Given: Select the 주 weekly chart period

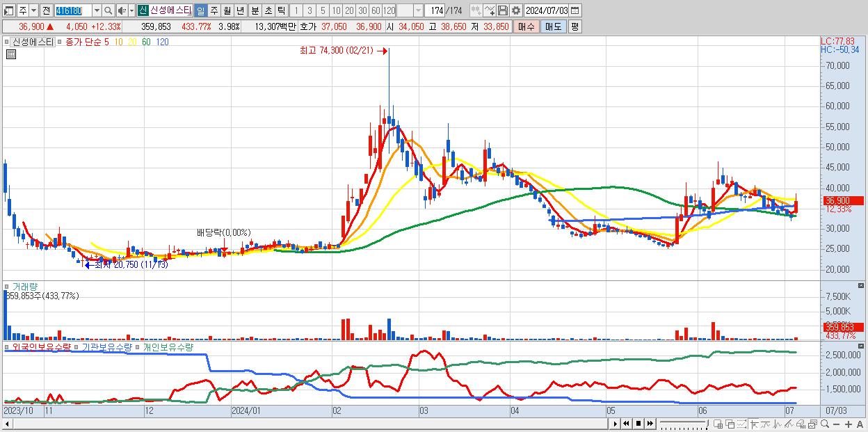Looking at the screenshot, I should (x=214, y=10).
